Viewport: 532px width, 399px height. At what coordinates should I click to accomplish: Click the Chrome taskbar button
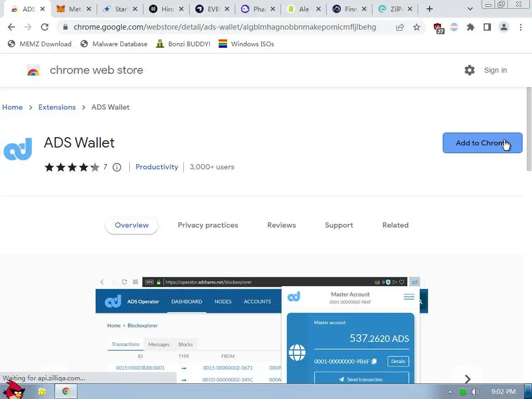click(66, 392)
